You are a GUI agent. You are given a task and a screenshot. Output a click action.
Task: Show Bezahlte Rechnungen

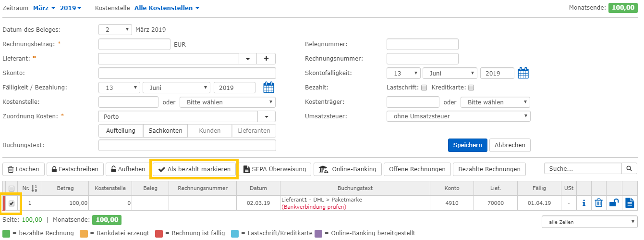pyautogui.click(x=489, y=169)
